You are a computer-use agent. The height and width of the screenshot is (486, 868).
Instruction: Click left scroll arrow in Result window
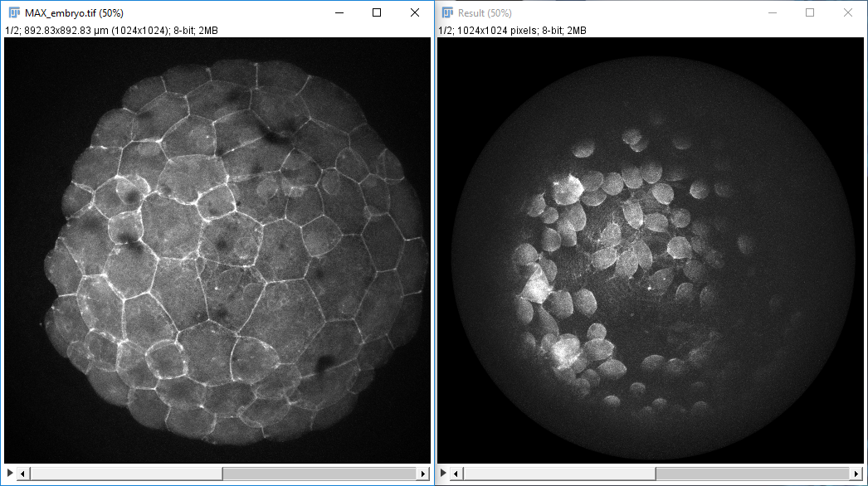click(x=456, y=474)
